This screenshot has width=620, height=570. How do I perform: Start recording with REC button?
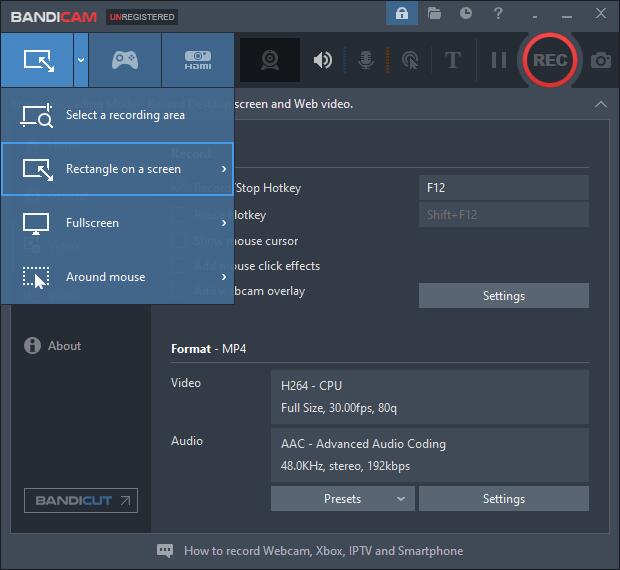(550, 60)
